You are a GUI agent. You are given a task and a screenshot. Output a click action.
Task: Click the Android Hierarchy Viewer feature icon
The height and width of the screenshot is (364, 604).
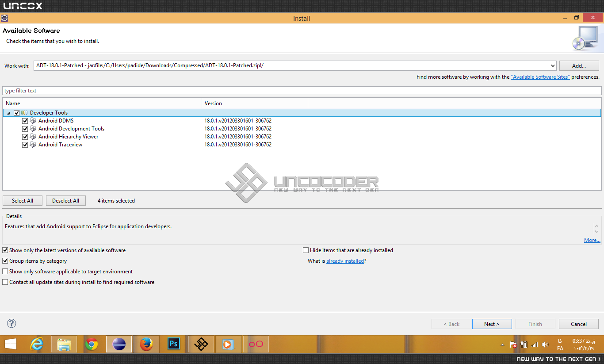point(33,137)
